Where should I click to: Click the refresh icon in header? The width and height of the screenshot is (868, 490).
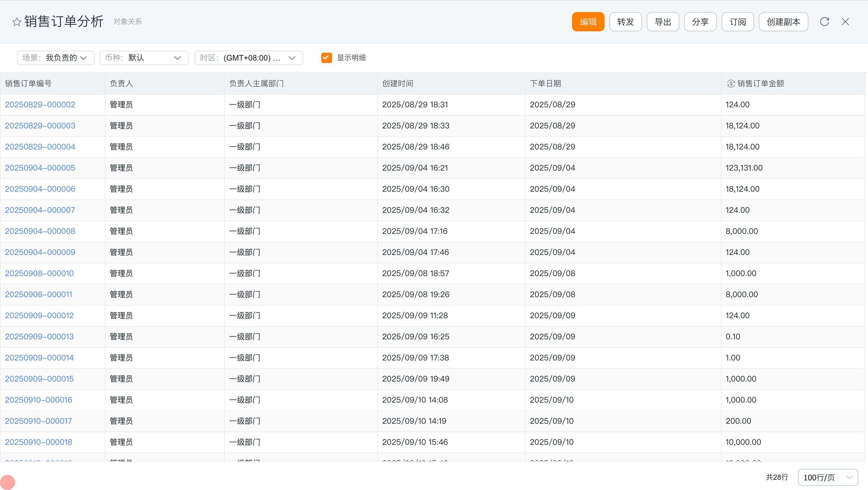pyautogui.click(x=824, y=22)
